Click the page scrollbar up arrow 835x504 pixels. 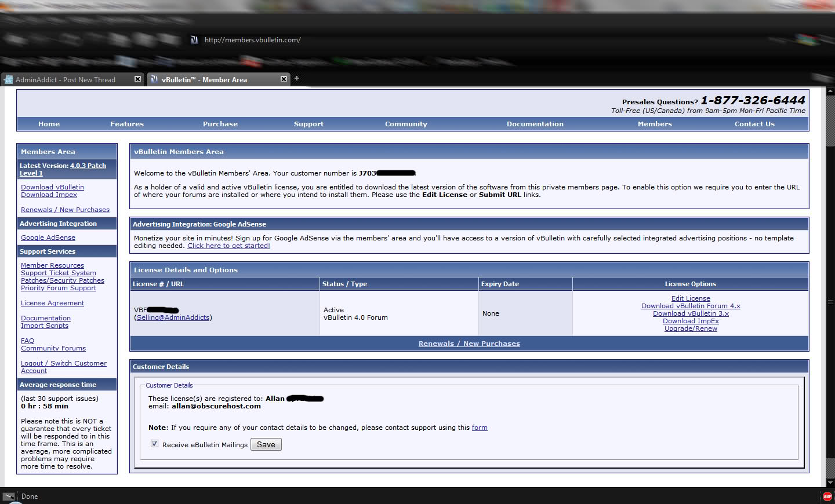click(830, 92)
